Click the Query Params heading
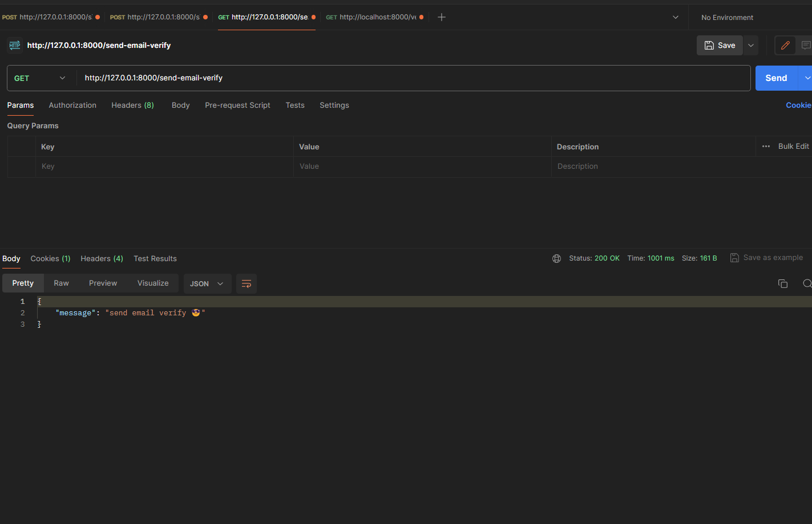The image size is (812, 524). 33,126
